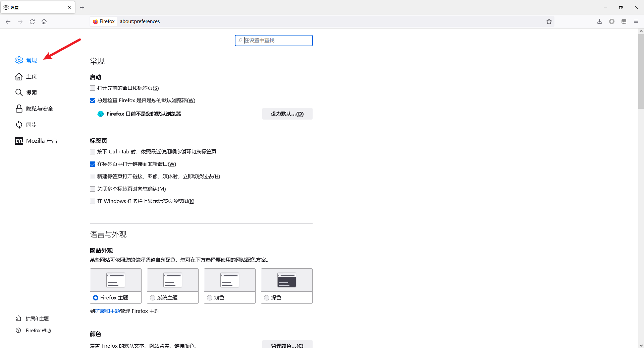644x348 pixels.
Task: Click the Firefox identity icon in address bar
Action: [x=104, y=21]
